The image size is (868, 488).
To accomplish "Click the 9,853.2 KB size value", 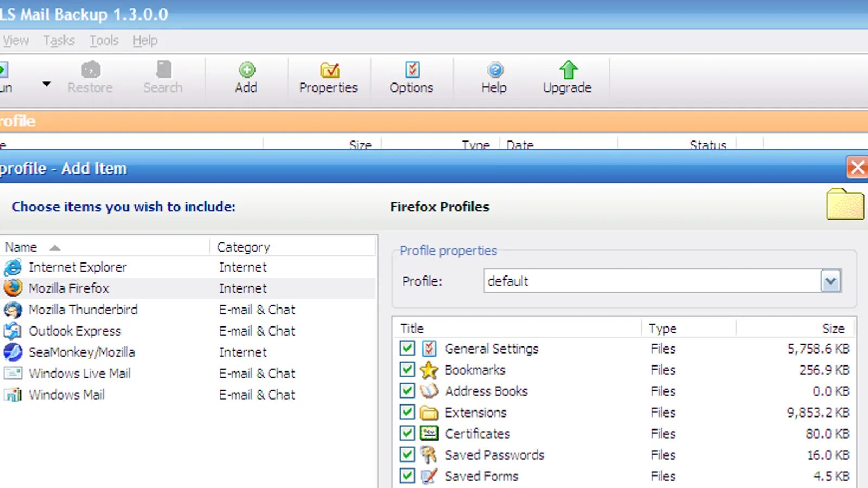I will (818, 413).
